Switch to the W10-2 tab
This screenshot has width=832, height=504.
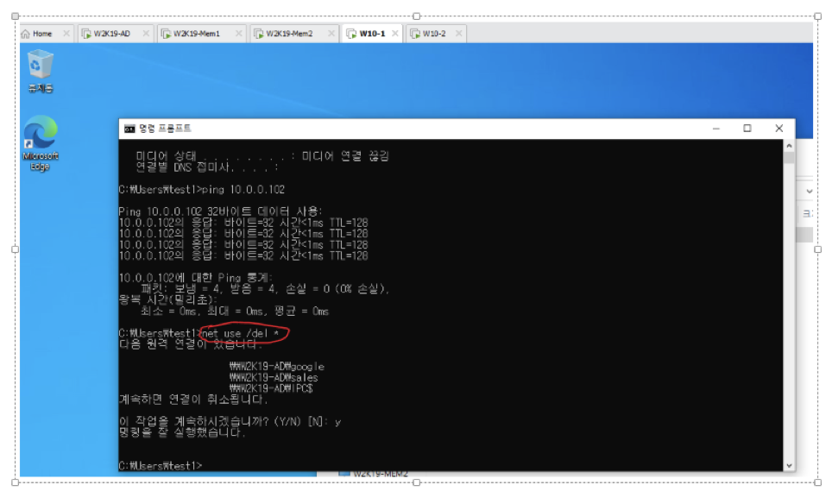pyautogui.click(x=434, y=34)
